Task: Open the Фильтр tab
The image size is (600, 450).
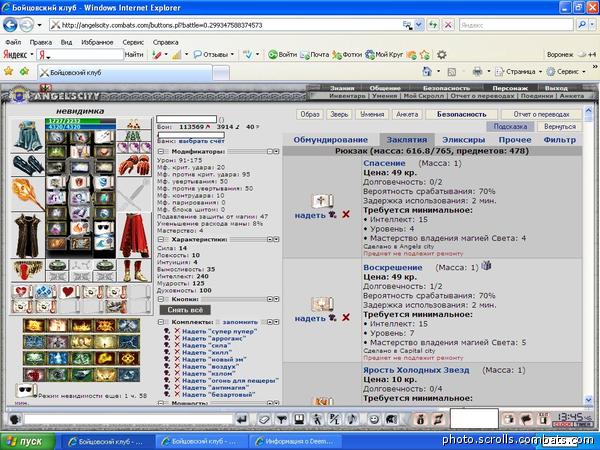Action: coord(559,140)
